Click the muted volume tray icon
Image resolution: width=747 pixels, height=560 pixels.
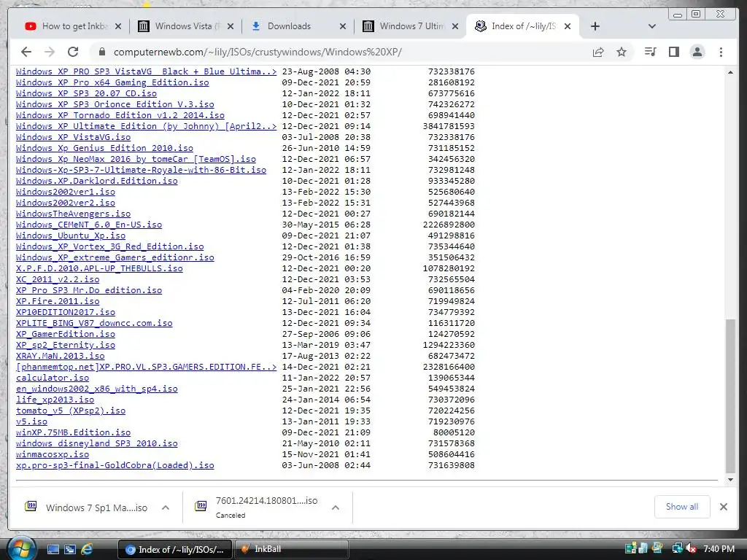[690, 549]
